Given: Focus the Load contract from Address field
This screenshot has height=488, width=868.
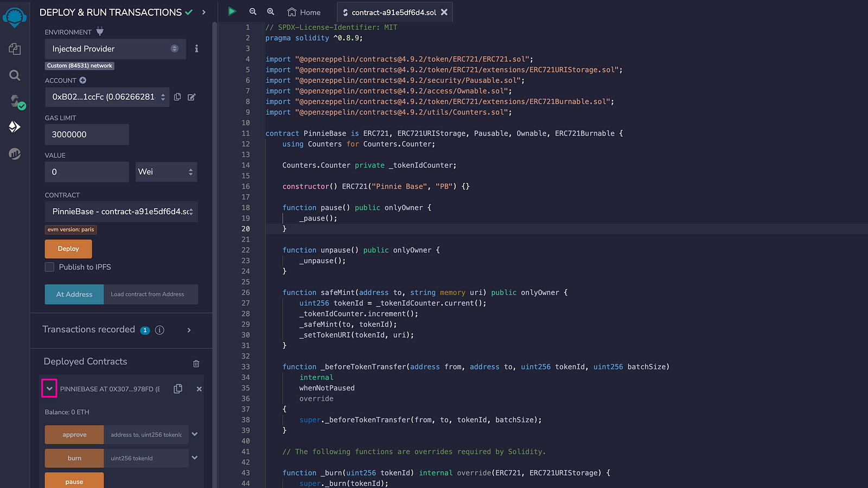Looking at the screenshot, I should click(x=151, y=294).
